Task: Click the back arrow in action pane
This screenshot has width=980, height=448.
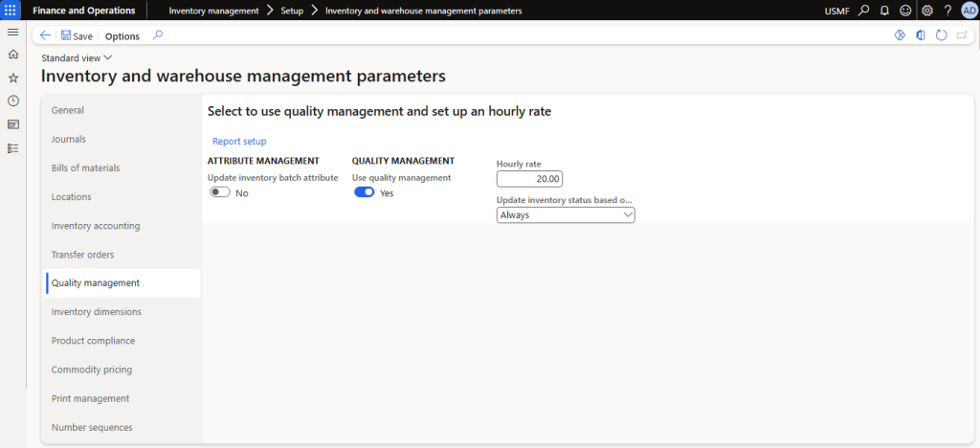Action: point(45,35)
